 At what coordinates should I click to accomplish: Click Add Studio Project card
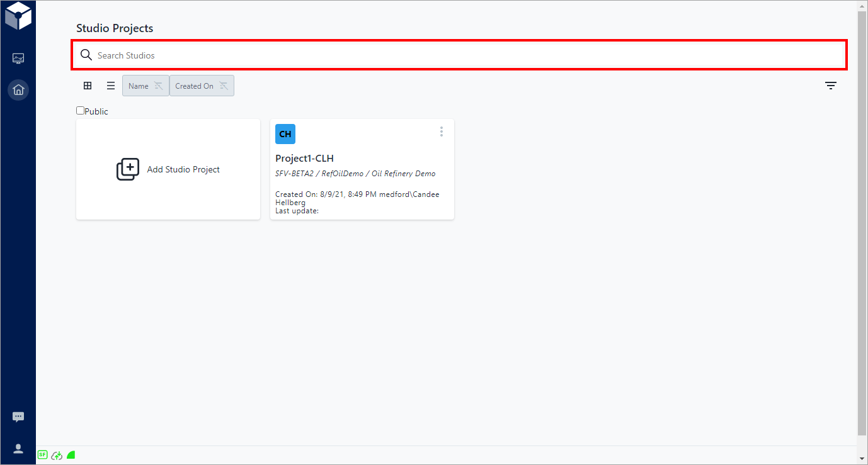tap(168, 169)
